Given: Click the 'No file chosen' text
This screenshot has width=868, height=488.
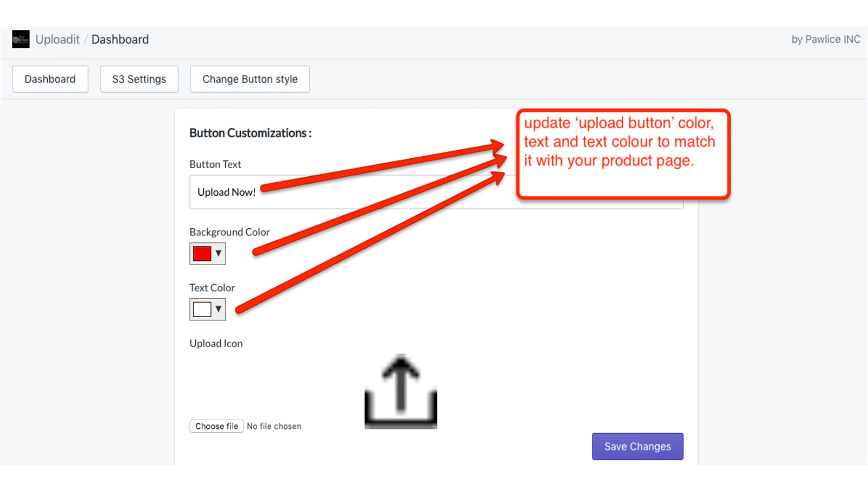Looking at the screenshot, I should tap(274, 426).
